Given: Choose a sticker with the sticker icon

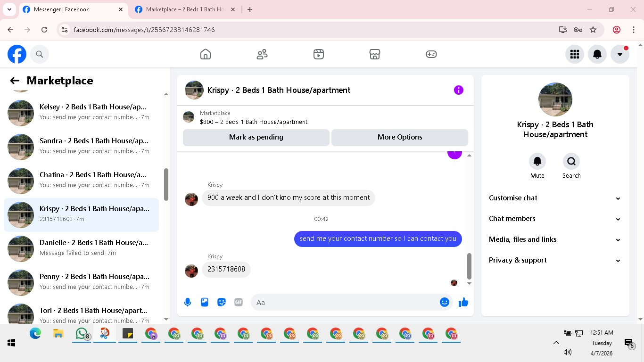Looking at the screenshot, I should (x=222, y=302).
